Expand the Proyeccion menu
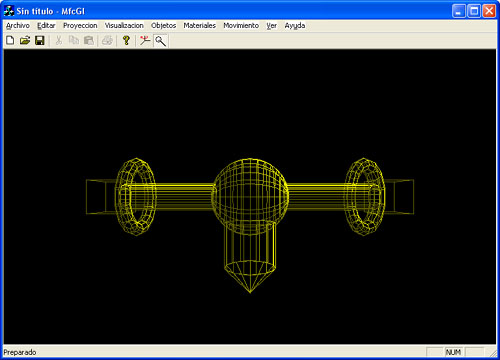The height and width of the screenshot is (360, 500). click(80, 26)
